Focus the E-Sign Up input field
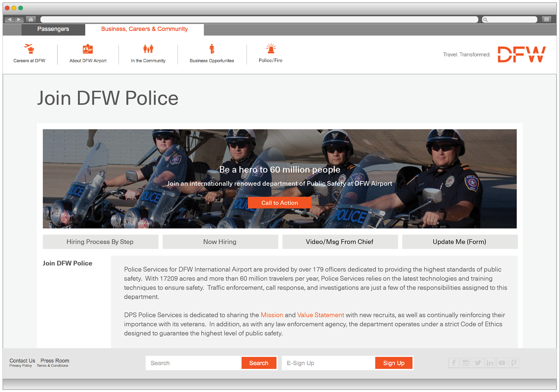This screenshot has width=559, height=392. [328, 363]
